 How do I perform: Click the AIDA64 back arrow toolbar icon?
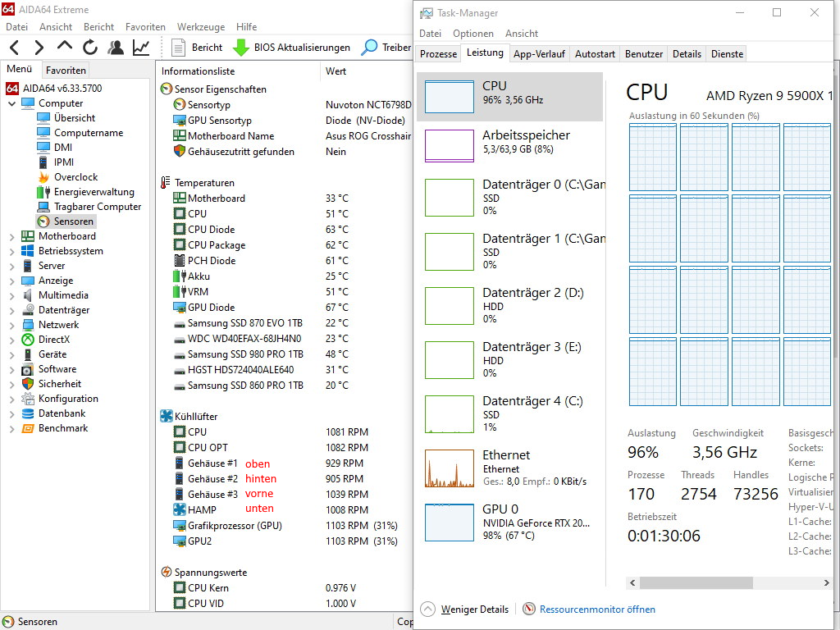(x=15, y=48)
